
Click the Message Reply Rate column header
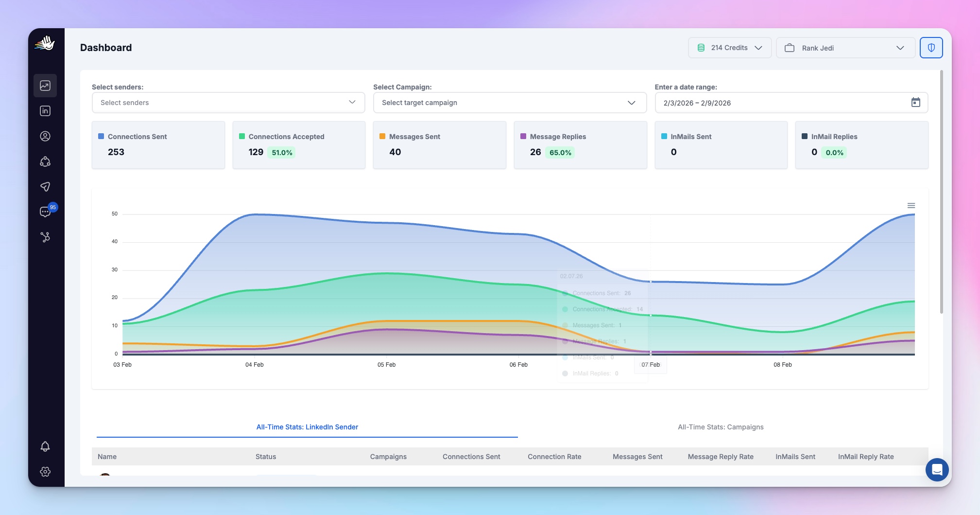(x=721, y=457)
